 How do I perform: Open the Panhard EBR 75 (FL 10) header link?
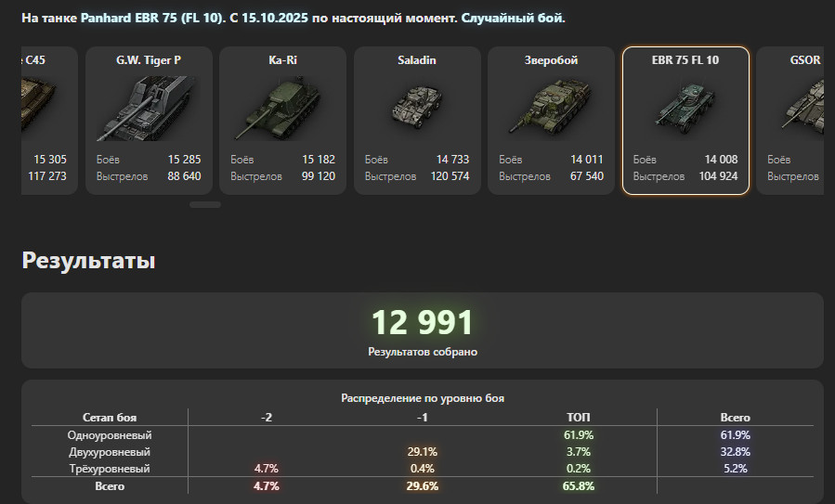[152, 18]
